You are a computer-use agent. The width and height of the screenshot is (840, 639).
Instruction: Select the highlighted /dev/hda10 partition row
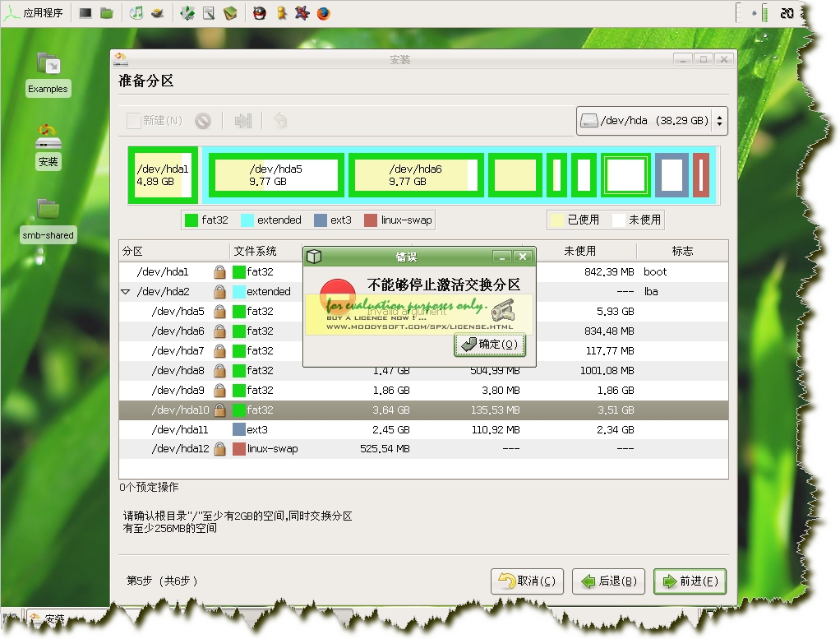coord(423,410)
